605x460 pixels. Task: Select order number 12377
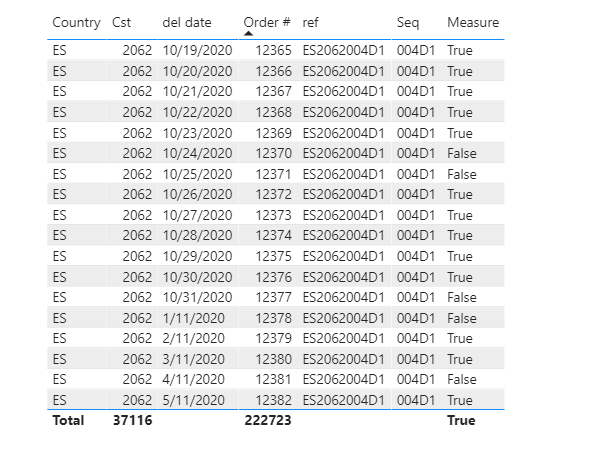274,297
